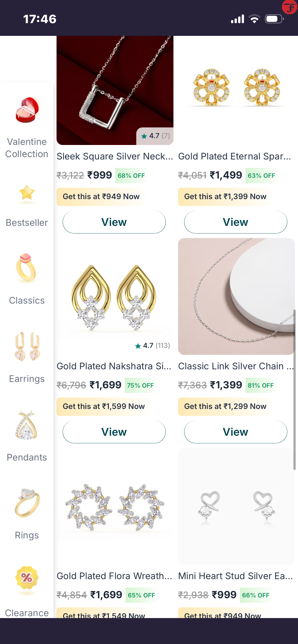Image resolution: width=298 pixels, height=644 pixels.
Task: Tap the Get this at ₹949 Now offer
Action: [x=101, y=197]
